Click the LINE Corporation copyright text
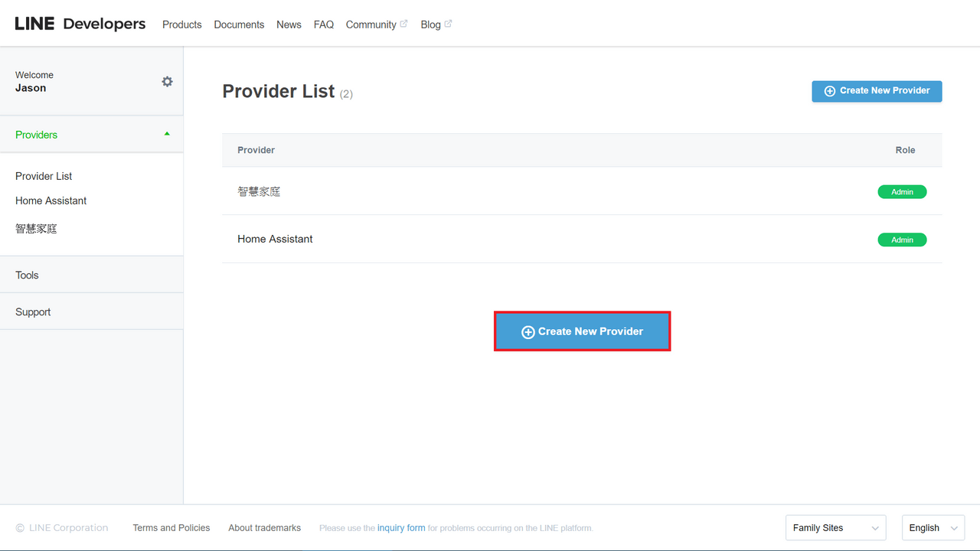980x551 pixels. click(x=62, y=528)
